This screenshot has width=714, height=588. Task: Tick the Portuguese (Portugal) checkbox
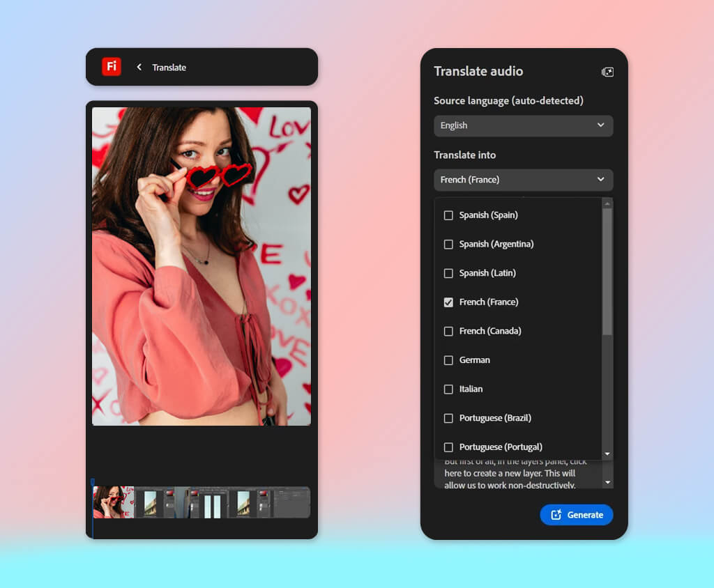coord(448,447)
